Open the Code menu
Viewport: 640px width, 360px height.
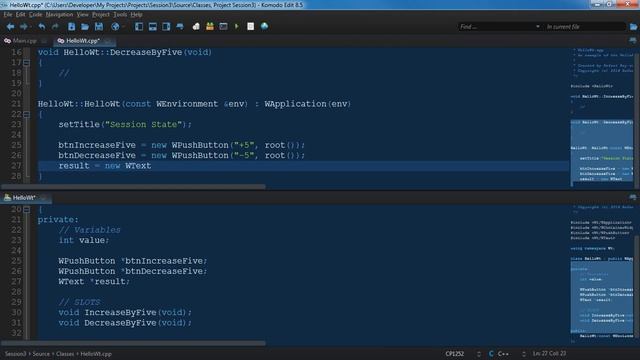click(36, 15)
